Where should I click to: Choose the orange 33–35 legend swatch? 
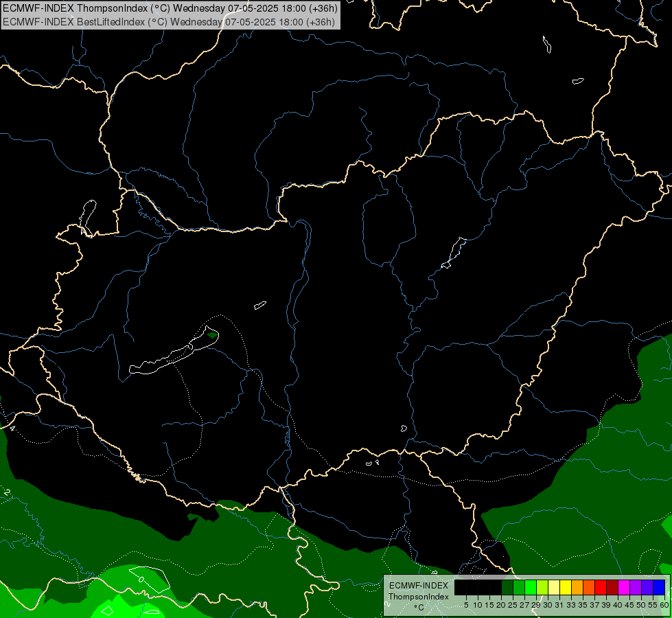coord(577,587)
